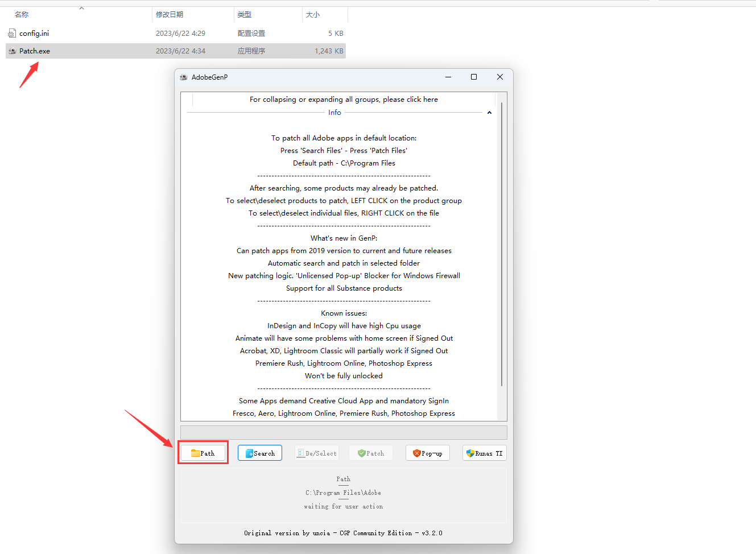The width and height of the screenshot is (756, 554).
Task: Click the 2023/6/22 4:34 date cell
Action: pyautogui.click(x=180, y=51)
